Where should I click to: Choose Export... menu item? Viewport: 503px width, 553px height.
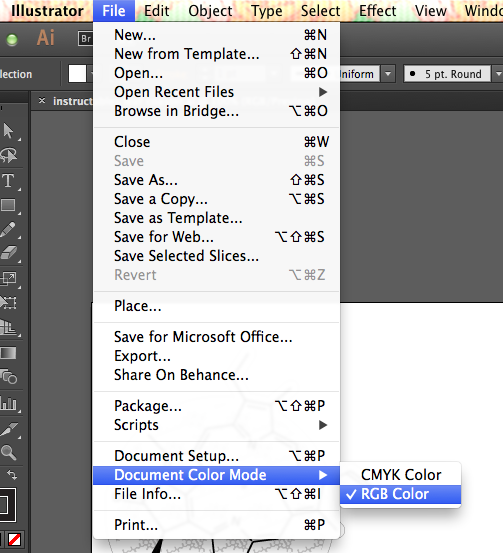[x=216, y=356]
